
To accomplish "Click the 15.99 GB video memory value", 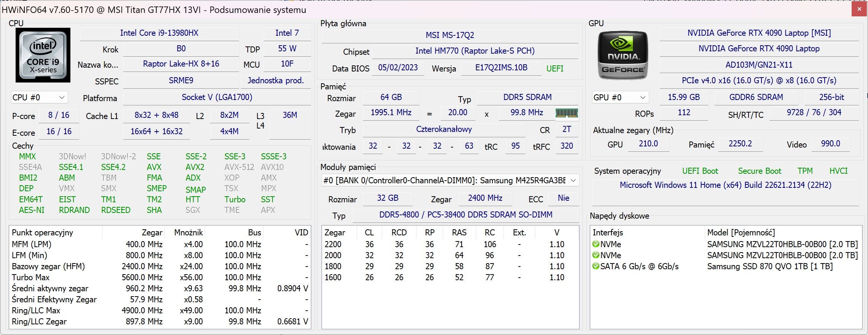I will 684,97.
